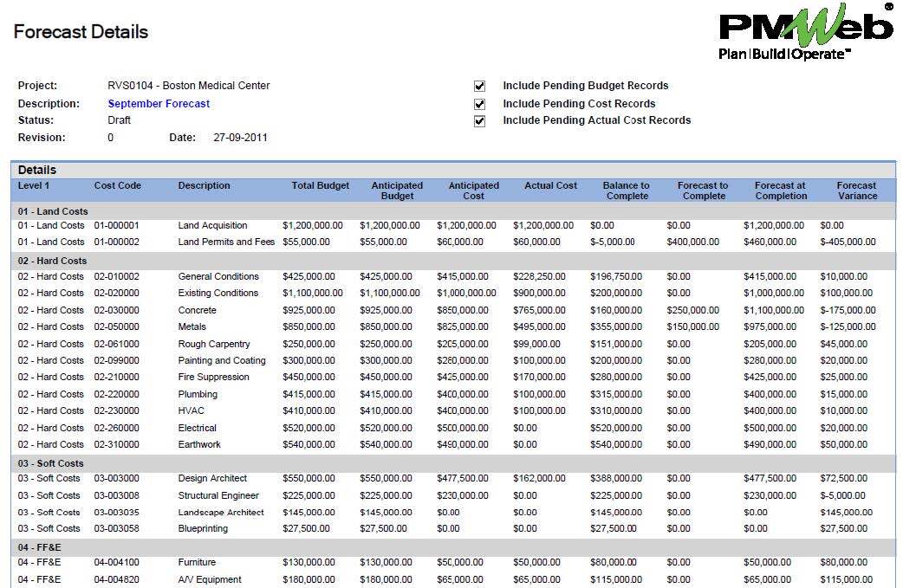Collapse the 02 - Hard Costs group

53,261
